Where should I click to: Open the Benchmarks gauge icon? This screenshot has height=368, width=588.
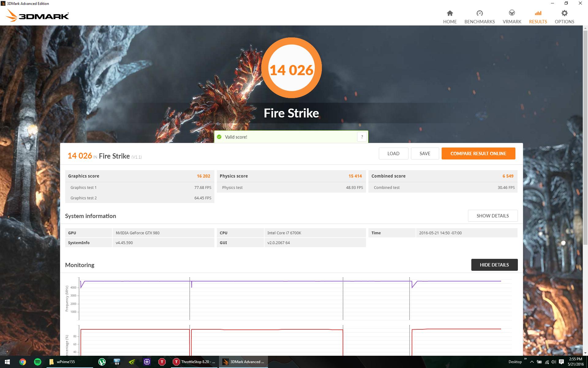point(480,13)
